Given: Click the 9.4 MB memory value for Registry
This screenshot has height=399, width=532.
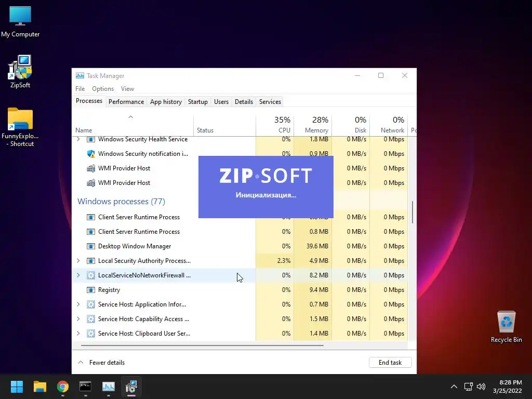Looking at the screenshot, I should [318, 290].
